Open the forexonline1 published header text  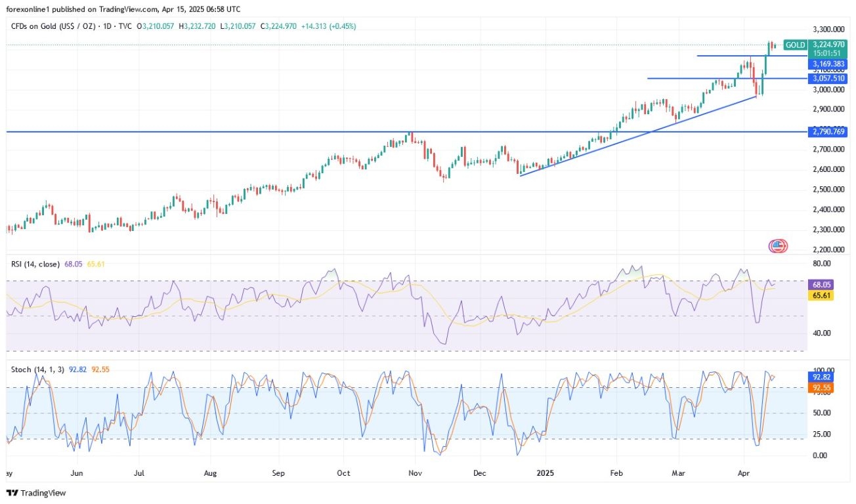(x=122, y=9)
